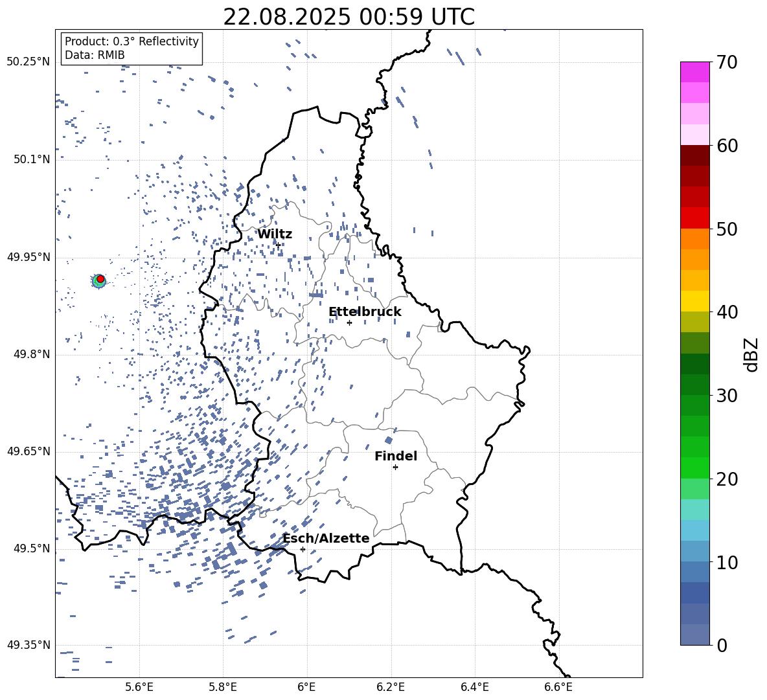This screenshot has height=700, width=767.
Task: Click the colorbar tick value 70
Action: [x=727, y=62]
